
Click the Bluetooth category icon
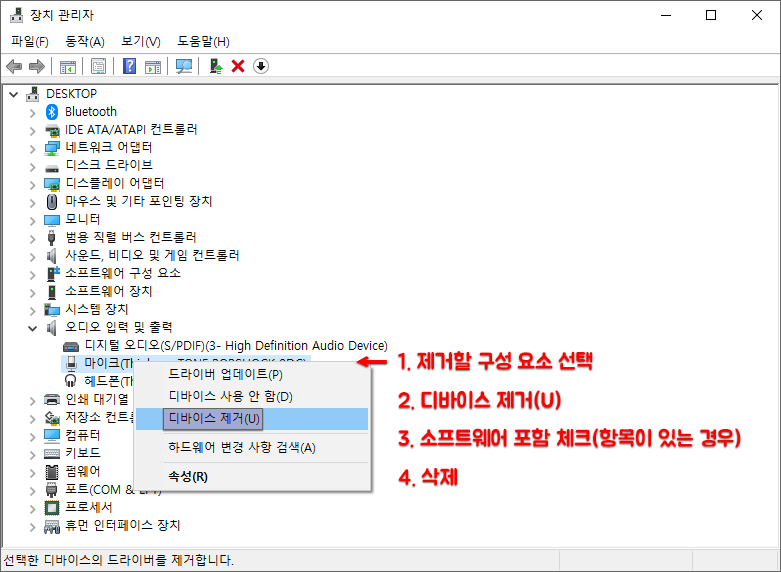tap(52, 112)
